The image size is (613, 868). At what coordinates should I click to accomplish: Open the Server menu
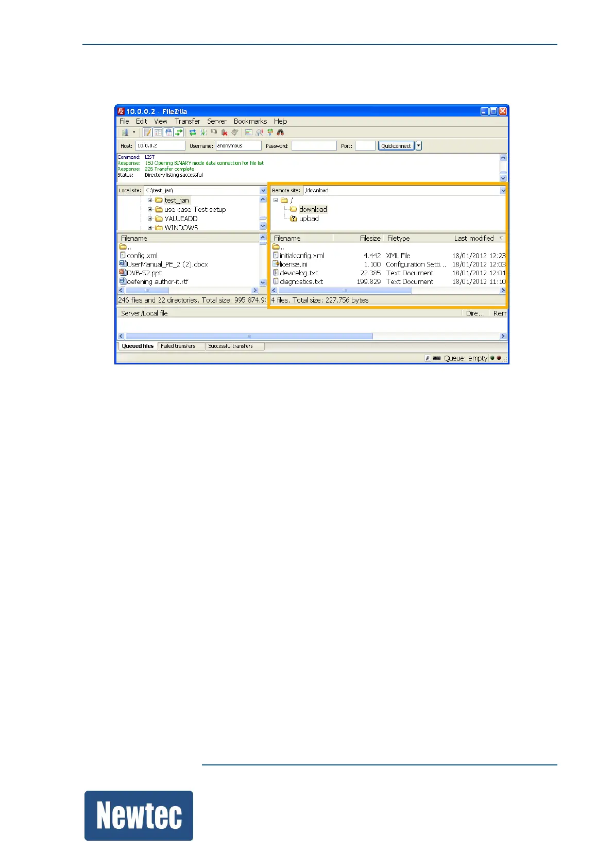[217, 121]
